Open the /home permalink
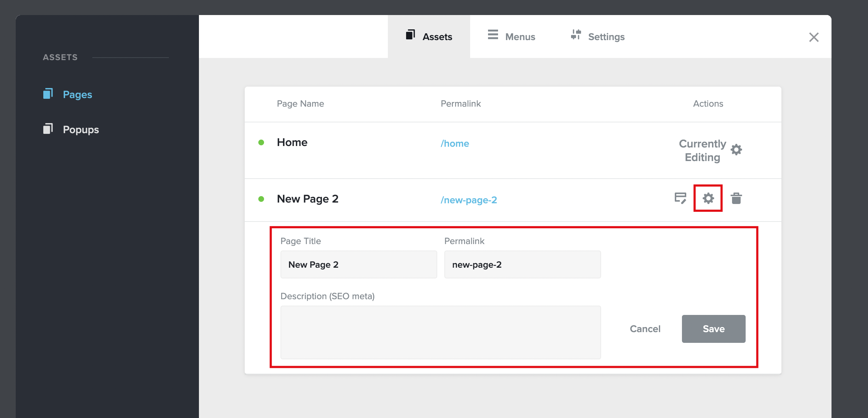The height and width of the screenshot is (418, 868). [454, 144]
